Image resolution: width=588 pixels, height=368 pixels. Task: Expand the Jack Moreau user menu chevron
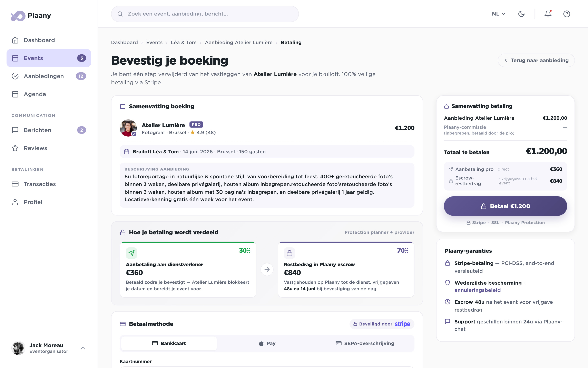click(83, 348)
